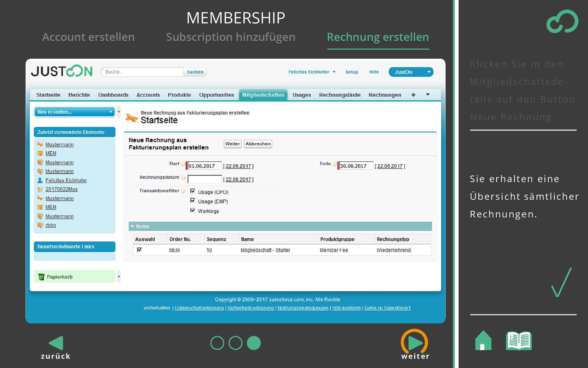Switch to the Rechnungen tab

(x=385, y=95)
